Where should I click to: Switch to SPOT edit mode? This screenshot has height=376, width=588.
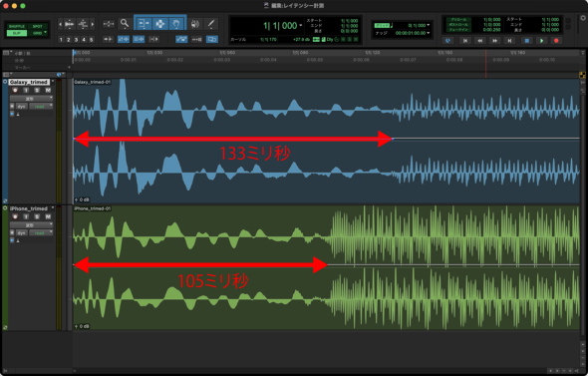tap(38, 26)
